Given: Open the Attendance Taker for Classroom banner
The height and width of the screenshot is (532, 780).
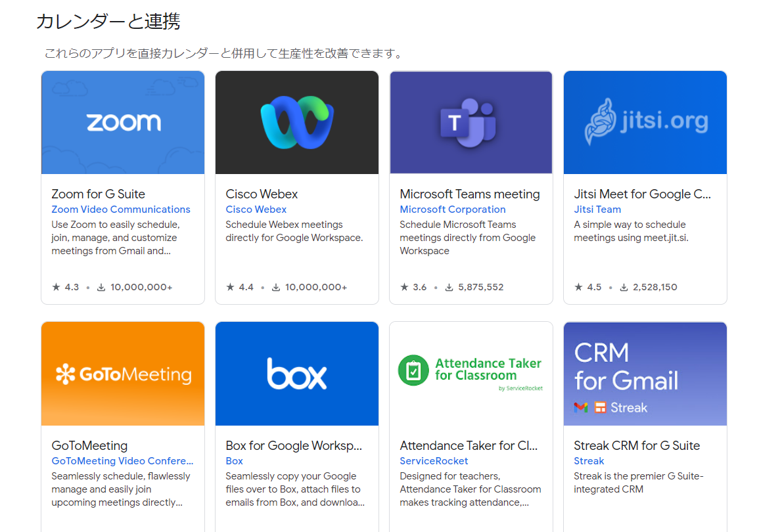Looking at the screenshot, I should coord(471,374).
